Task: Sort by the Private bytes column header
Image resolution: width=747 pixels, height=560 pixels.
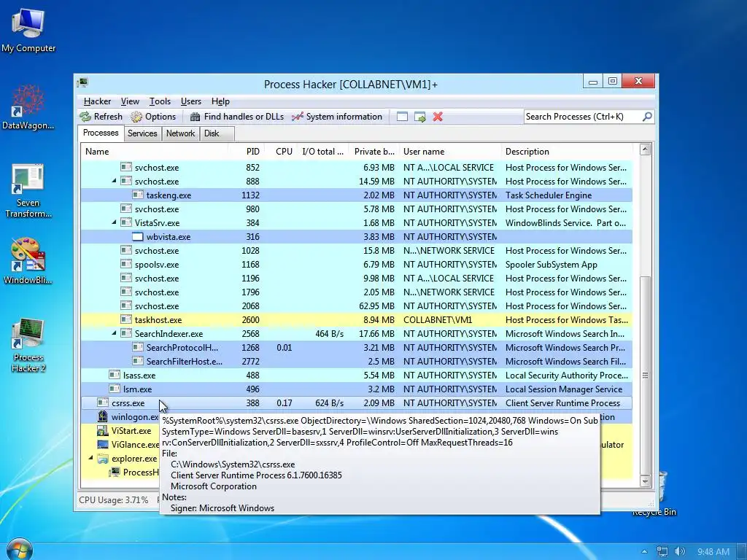Action: (x=374, y=152)
